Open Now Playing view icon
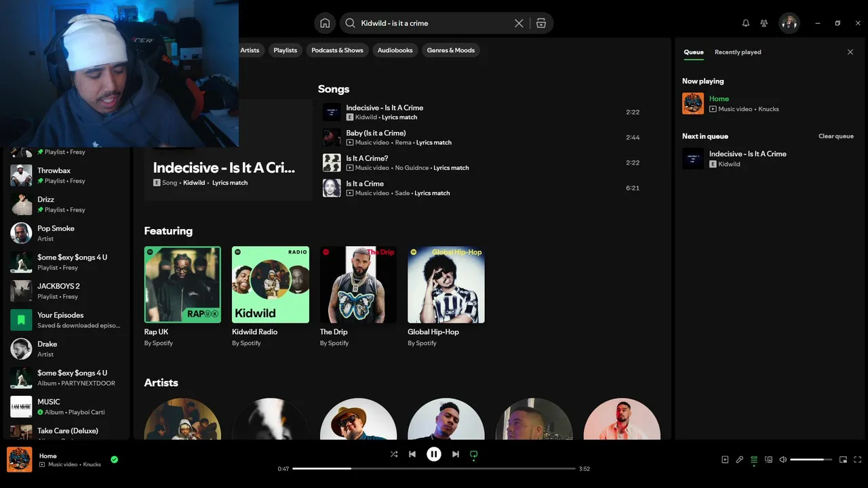Screen dimensions: 868x488 pyautogui.click(x=725, y=460)
